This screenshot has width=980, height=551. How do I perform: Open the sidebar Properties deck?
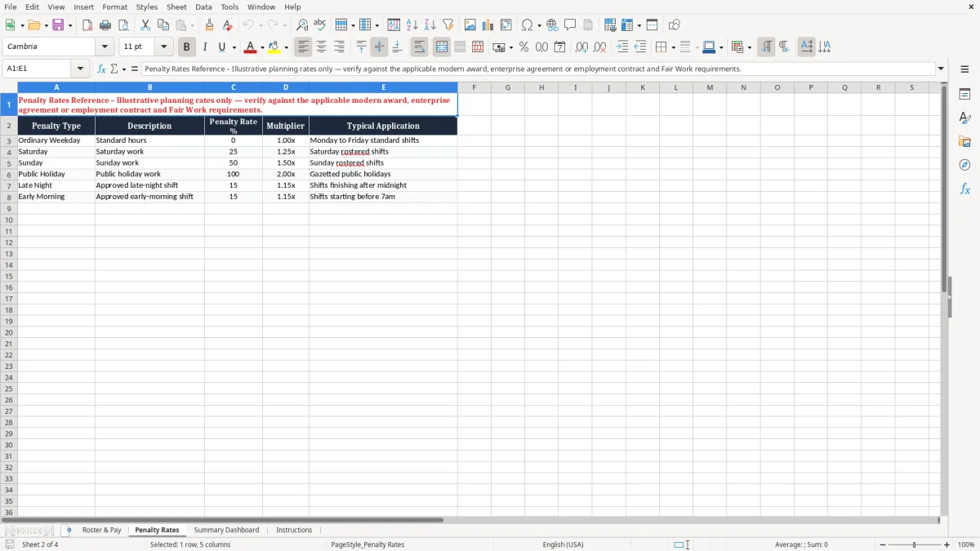click(964, 95)
